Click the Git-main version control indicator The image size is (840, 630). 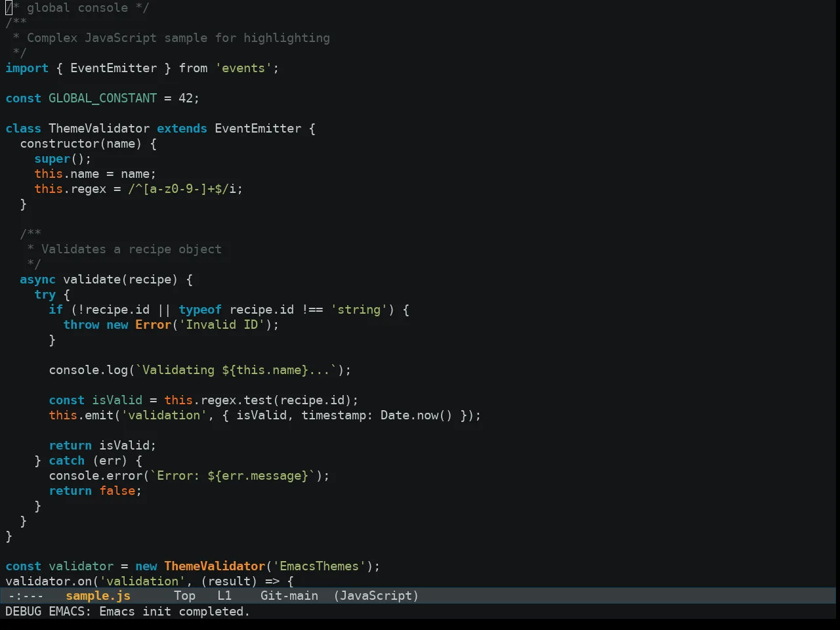289,596
